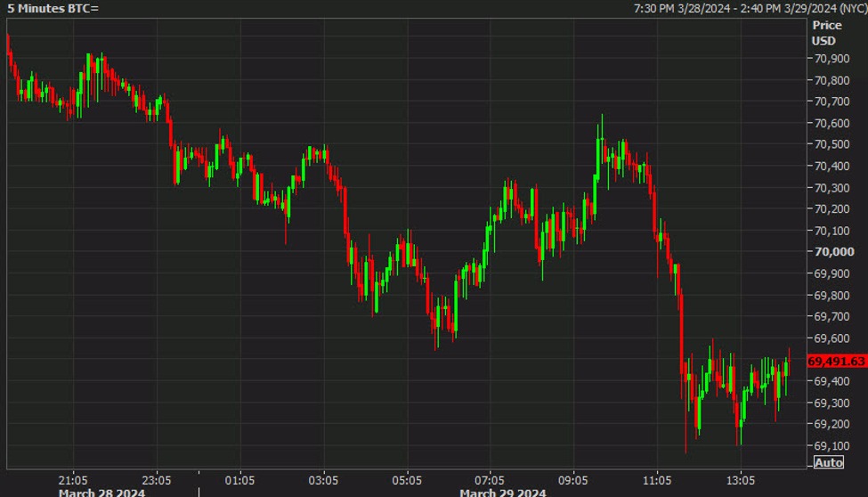Click the 70,900 price axis label
The width and height of the screenshot is (868, 497).
tap(831, 59)
